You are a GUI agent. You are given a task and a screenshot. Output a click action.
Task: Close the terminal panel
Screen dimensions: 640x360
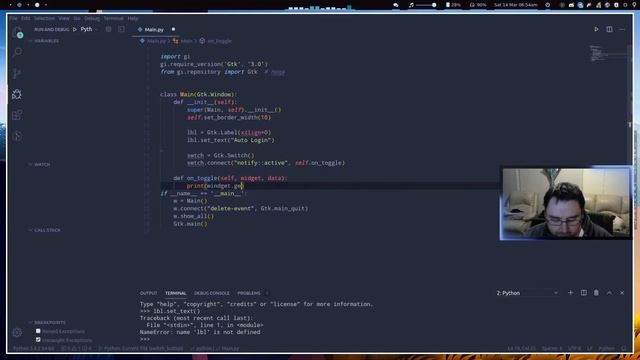tap(622, 293)
